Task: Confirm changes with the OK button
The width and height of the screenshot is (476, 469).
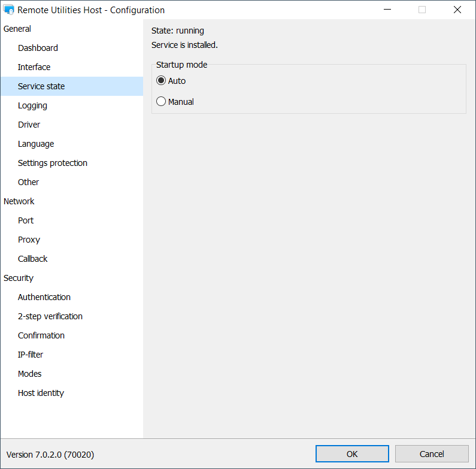Action: [x=352, y=454]
